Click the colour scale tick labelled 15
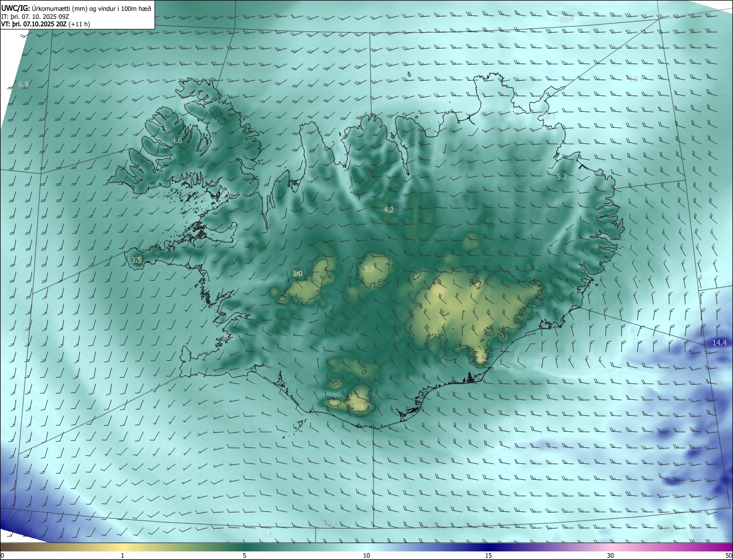This screenshot has width=733, height=560. [488, 555]
